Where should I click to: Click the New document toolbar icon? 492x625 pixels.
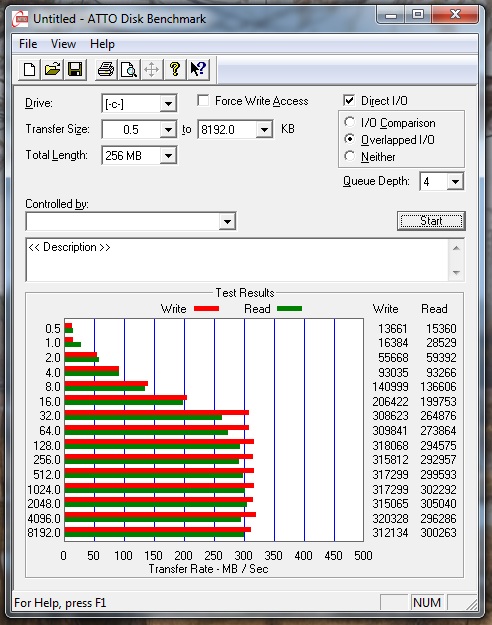pyautogui.click(x=29, y=69)
